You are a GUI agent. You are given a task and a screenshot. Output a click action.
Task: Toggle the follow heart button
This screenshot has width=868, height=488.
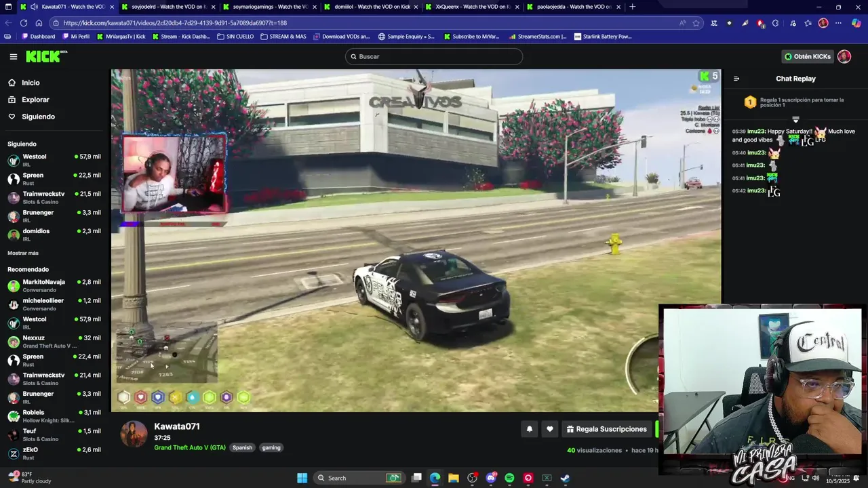click(x=550, y=429)
